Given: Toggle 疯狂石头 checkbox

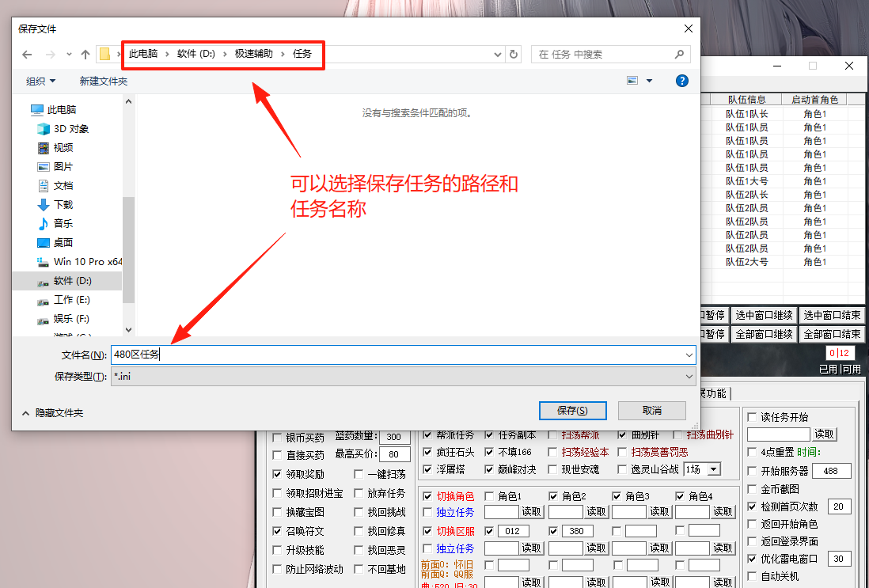Looking at the screenshot, I should click(x=427, y=452).
